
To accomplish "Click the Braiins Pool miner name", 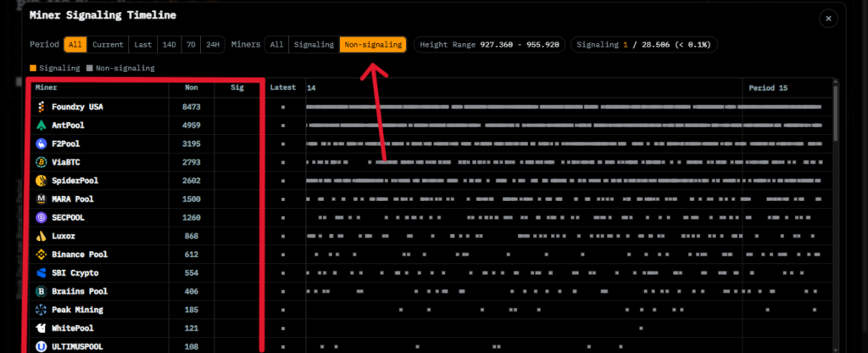I will point(80,292).
